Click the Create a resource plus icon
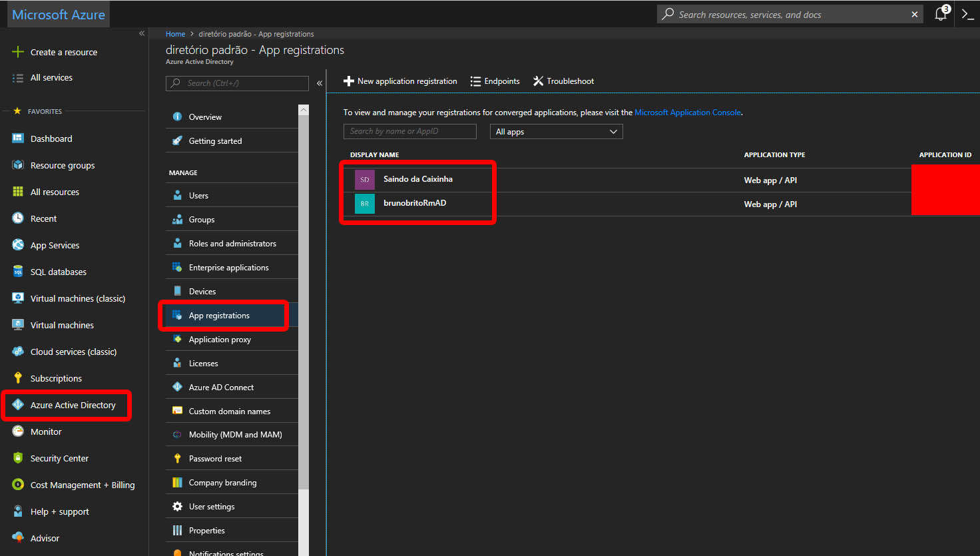This screenshot has height=556, width=980. click(x=18, y=52)
